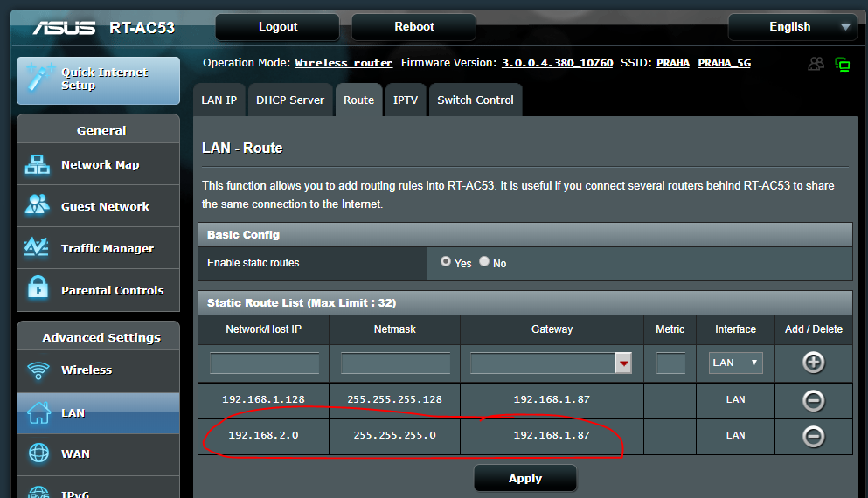Switch to the LAN IP tab

[x=219, y=100]
